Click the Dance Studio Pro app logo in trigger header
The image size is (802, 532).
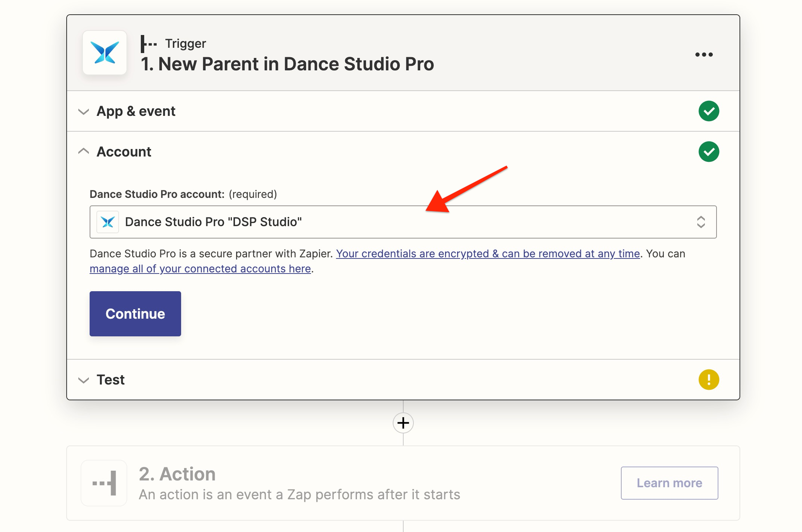click(x=105, y=53)
